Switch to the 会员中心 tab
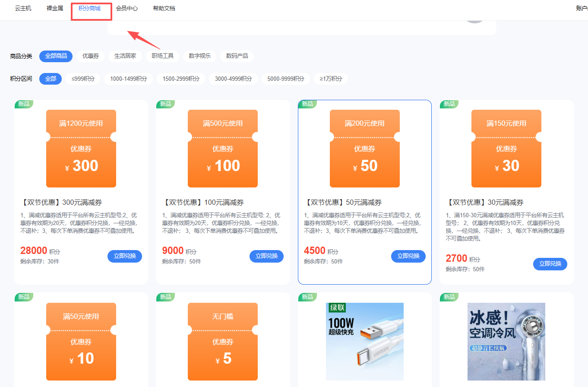 [127, 9]
